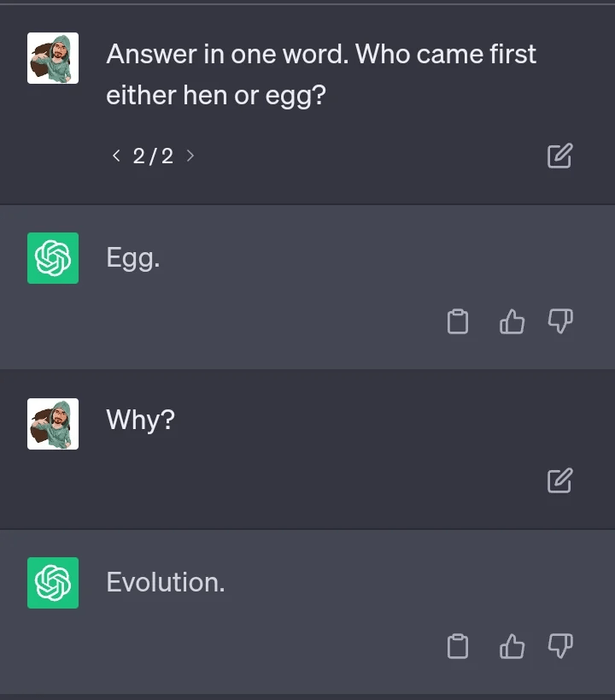
Task: Go to previous version of the prompt
Action: click(116, 156)
